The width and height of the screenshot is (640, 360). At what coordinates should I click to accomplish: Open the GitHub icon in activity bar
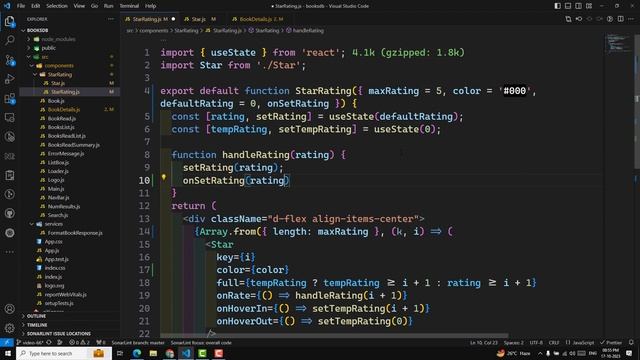point(9,213)
